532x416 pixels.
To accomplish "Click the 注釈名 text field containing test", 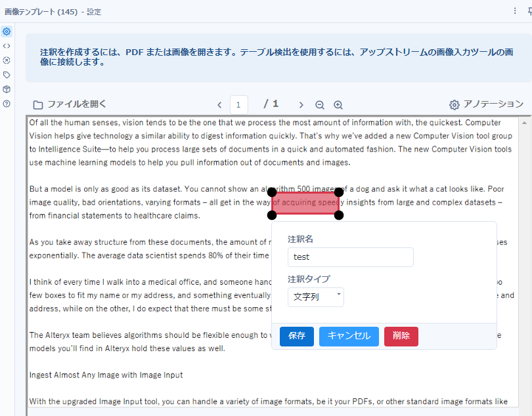I will pyautogui.click(x=350, y=257).
